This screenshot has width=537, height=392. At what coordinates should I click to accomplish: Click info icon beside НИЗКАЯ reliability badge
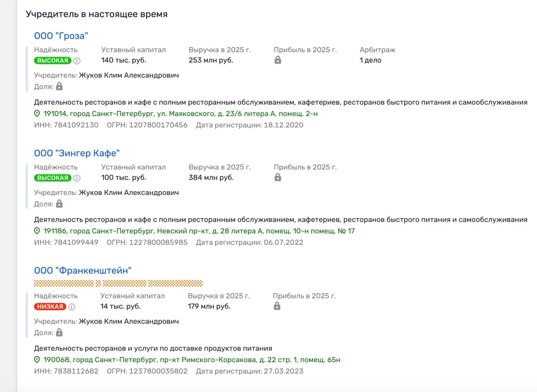pos(72,306)
